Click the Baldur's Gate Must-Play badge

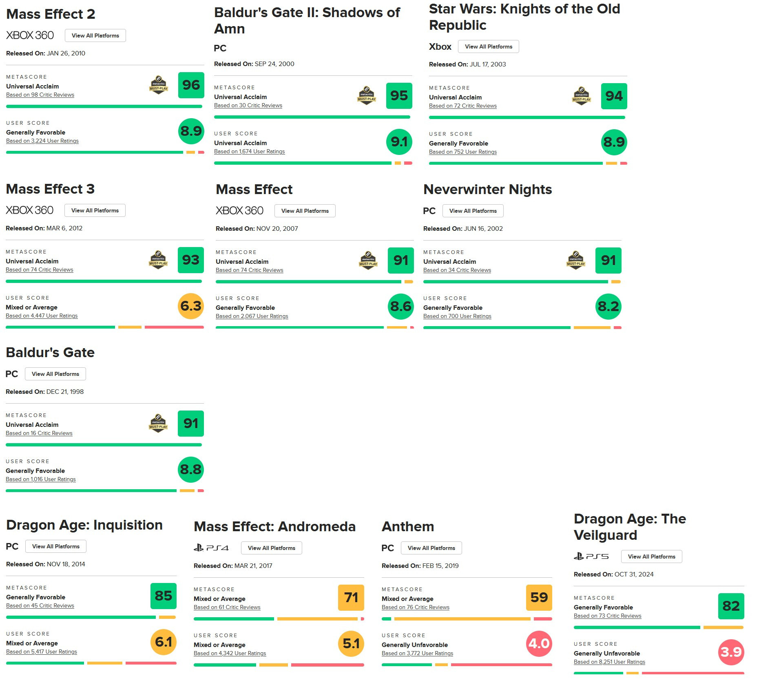(158, 424)
